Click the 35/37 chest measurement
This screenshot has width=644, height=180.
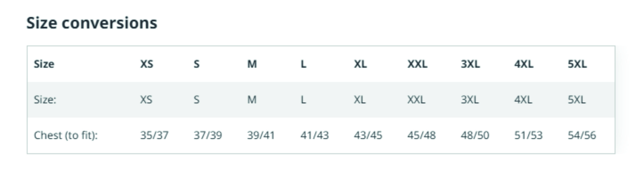pos(154,135)
